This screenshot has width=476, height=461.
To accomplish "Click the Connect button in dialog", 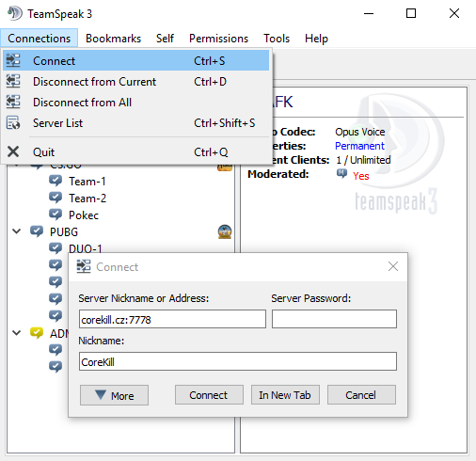I will pyautogui.click(x=209, y=395).
